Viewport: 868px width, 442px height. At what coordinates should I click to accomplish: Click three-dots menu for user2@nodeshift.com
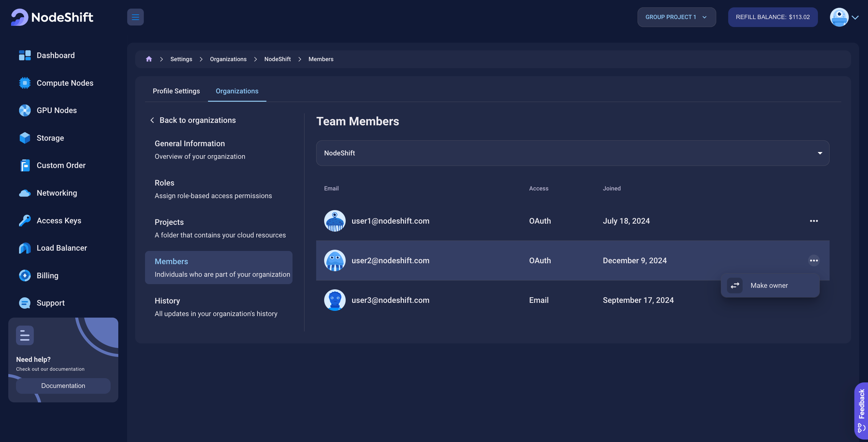813,261
